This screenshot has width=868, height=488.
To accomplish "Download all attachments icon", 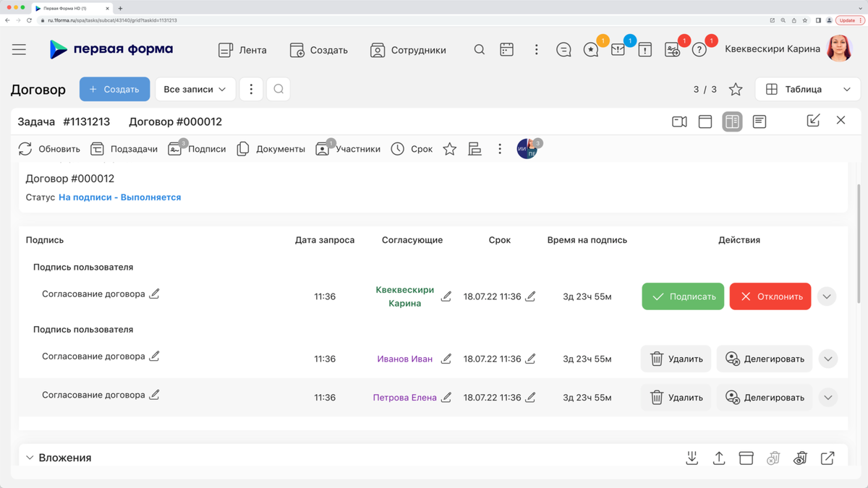I will coord(692,458).
